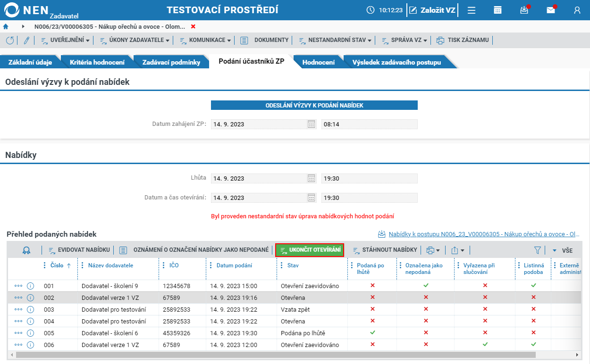This screenshot has height=364, width=590.
Task: Open row actions dots for offer 001
Action: [x=18, y=286]
